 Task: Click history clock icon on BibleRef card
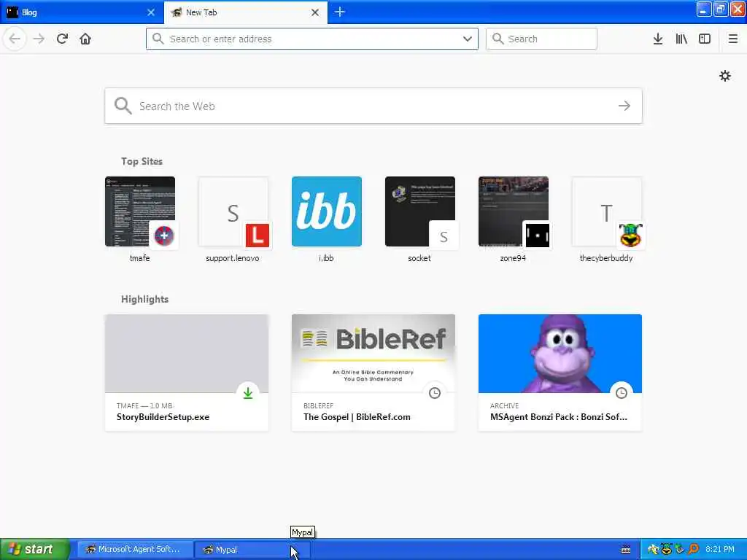tap(435, 393)
